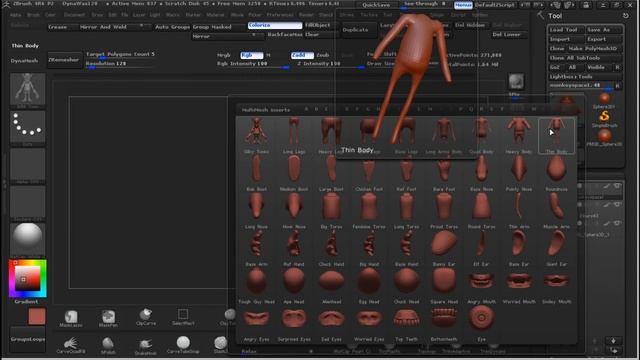Open the current brush thumbnail picker
640x360 pixels.
pyautogui.click(x=27, y=91)
